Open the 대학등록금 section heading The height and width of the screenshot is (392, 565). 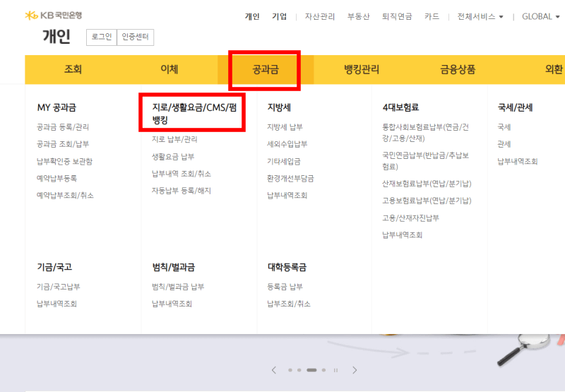point(287,267)
